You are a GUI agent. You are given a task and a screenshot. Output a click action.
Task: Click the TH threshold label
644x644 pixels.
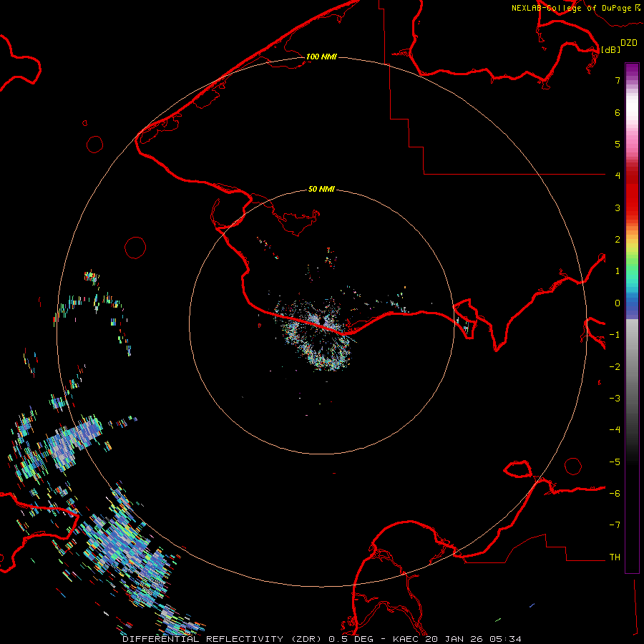tap(615, 557)
